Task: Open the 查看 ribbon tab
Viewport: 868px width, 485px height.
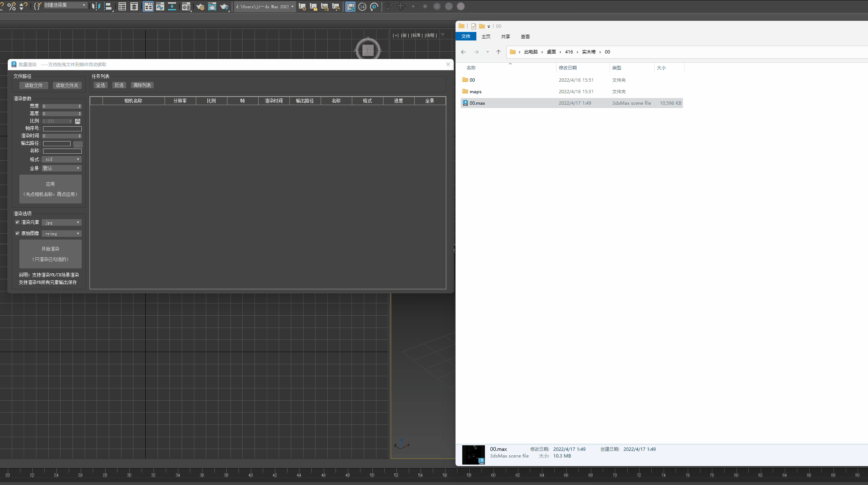Action: (x=525, y=36)
